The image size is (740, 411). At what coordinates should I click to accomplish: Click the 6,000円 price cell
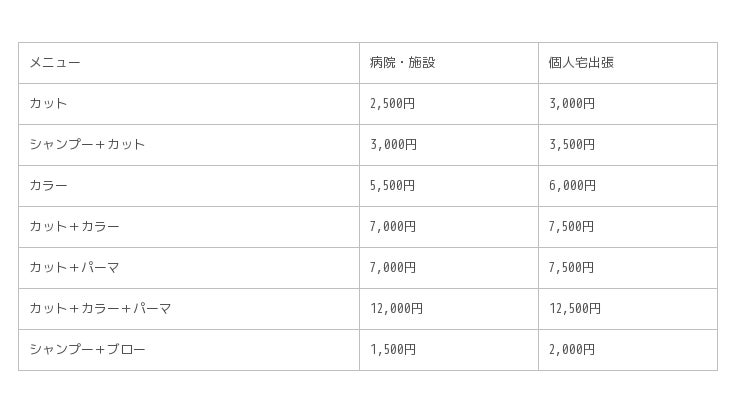point(572,186)
